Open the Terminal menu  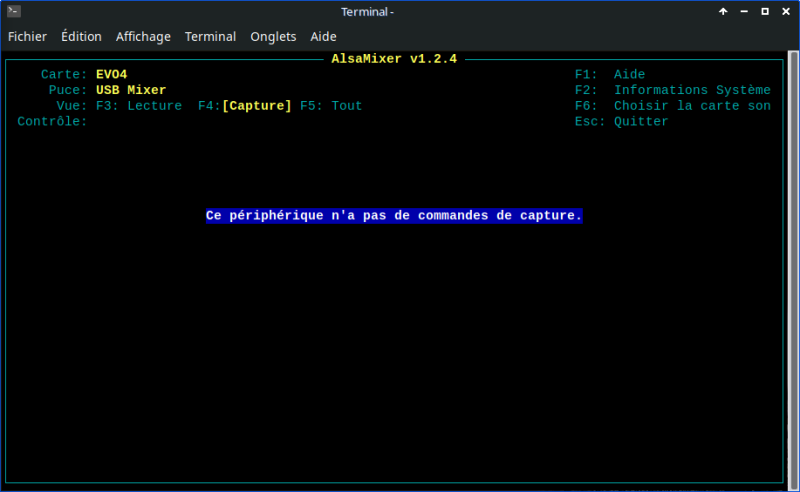[x=210, y=37]
